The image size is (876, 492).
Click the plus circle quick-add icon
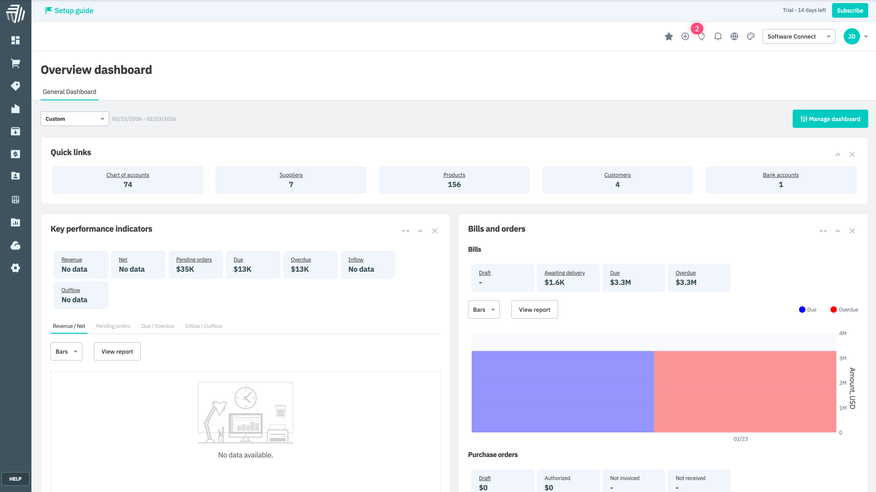coord(685,36)
